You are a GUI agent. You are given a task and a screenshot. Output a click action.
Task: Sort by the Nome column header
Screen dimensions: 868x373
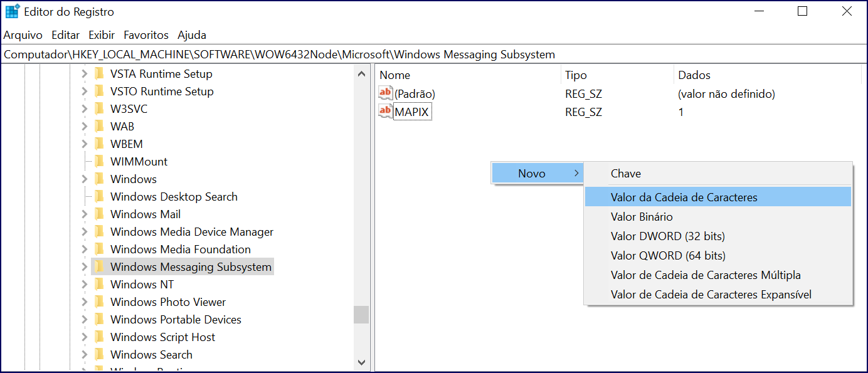[468, 75]
